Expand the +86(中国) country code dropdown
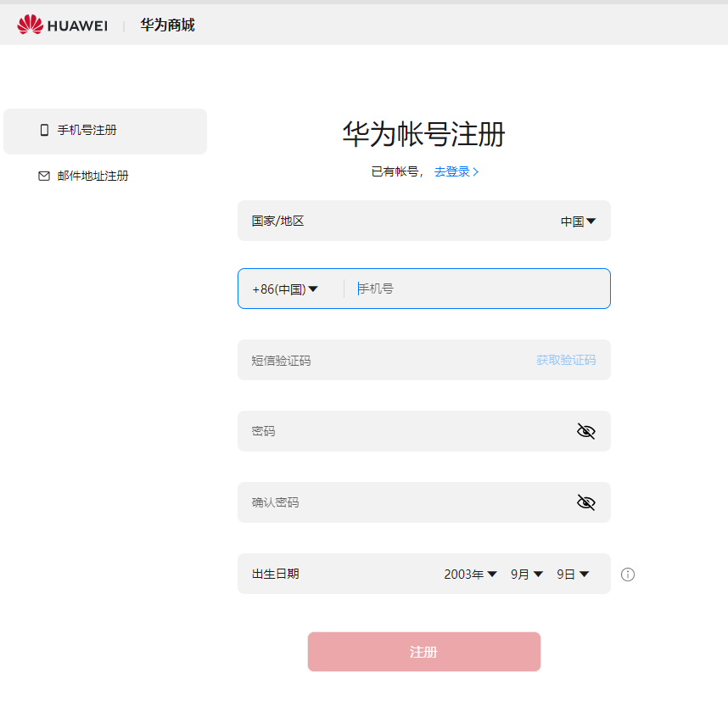The image size is (728, 712). pos(284,289)
